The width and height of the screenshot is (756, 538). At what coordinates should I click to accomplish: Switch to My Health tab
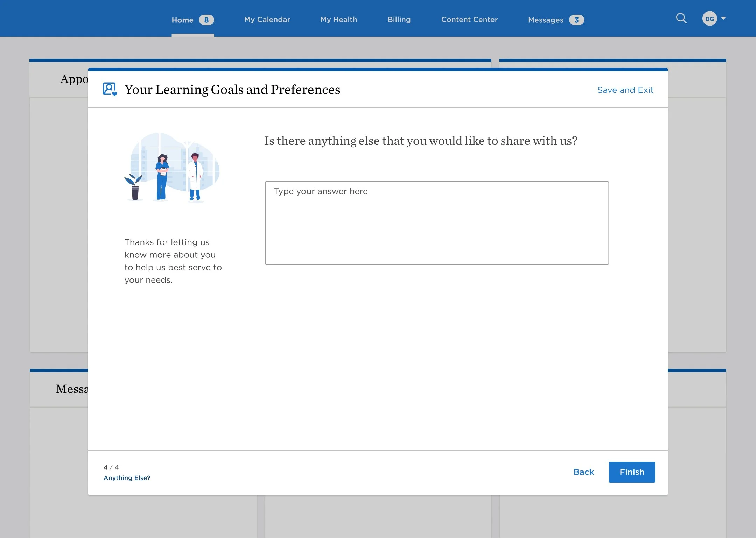pos(338,20)
